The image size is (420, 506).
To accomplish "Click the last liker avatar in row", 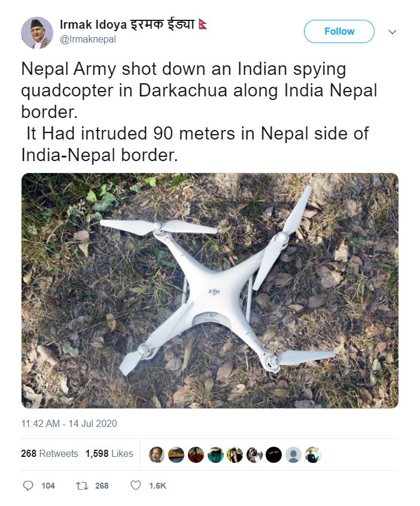I will pyautogui.click(x=313, y=455).
